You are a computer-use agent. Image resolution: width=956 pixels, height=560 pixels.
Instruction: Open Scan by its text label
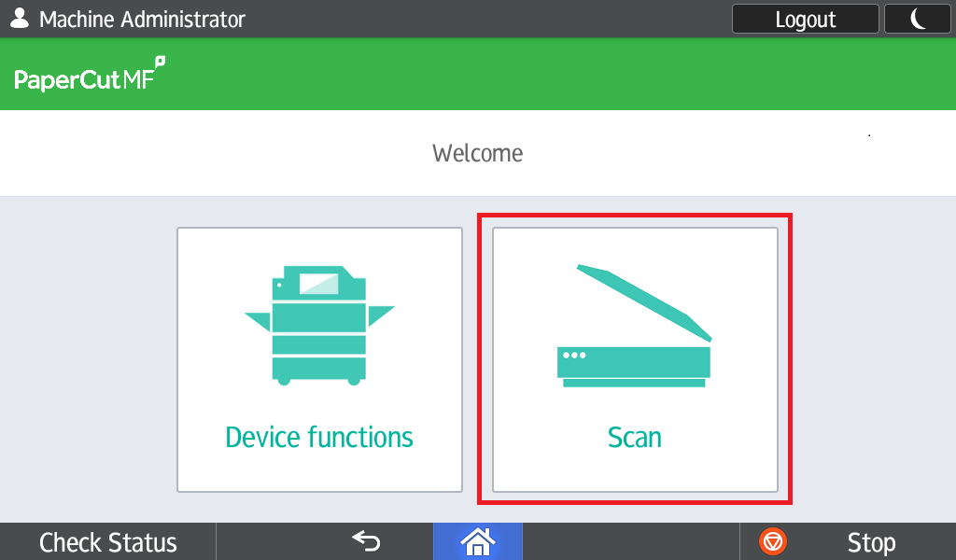click(x=635, y=437)
